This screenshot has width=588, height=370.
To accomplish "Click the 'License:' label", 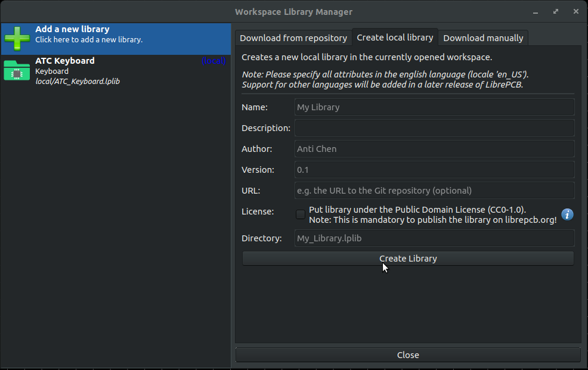I will (x=258, y=212).
